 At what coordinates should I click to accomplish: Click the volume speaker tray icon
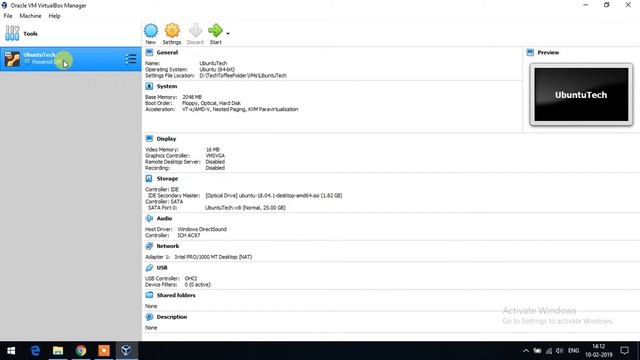click(x=559, y=351)
